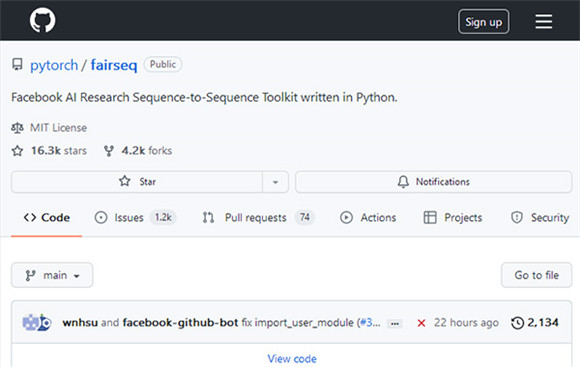Image resolution: width=580 pixels, height=367 pixels.
Task: Open the main branch selector
Action: point(52,275)
